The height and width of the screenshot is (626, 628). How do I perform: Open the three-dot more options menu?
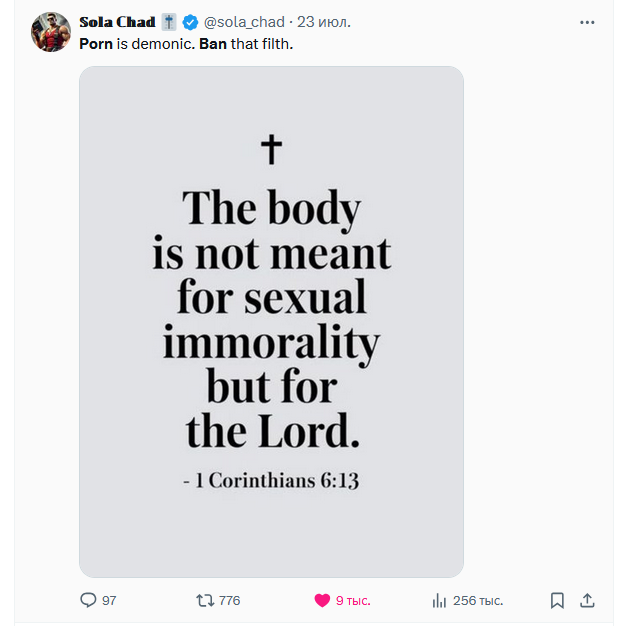(587, 22)
